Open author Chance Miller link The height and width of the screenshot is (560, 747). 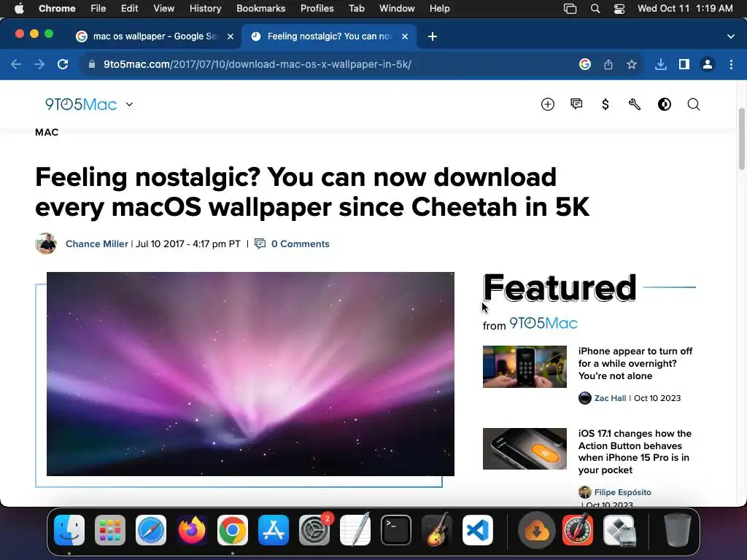pyautogui.click(x=97, y=244)
